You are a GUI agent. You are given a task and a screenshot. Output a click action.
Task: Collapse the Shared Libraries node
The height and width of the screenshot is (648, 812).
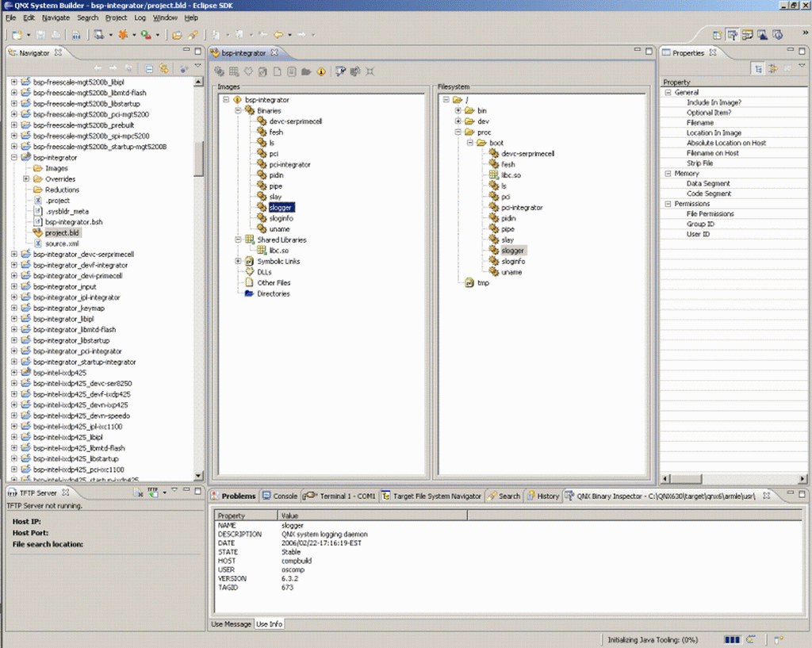tap(238, 240)
